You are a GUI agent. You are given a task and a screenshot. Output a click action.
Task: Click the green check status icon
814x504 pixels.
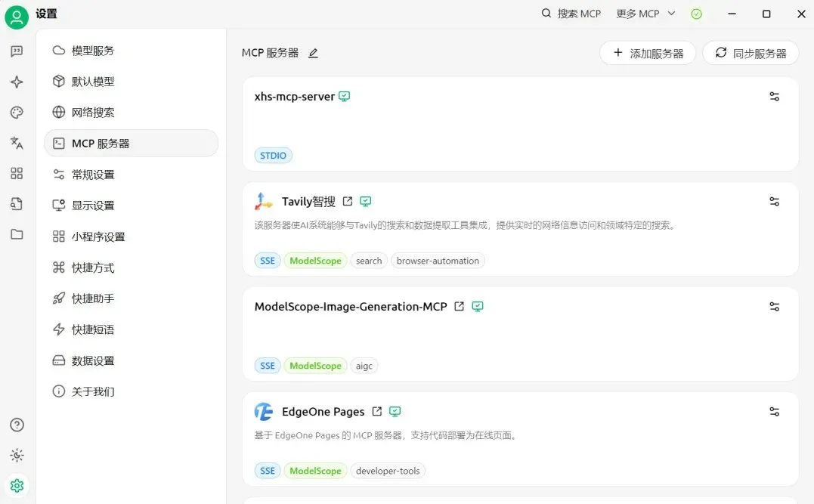pos(697,14)
